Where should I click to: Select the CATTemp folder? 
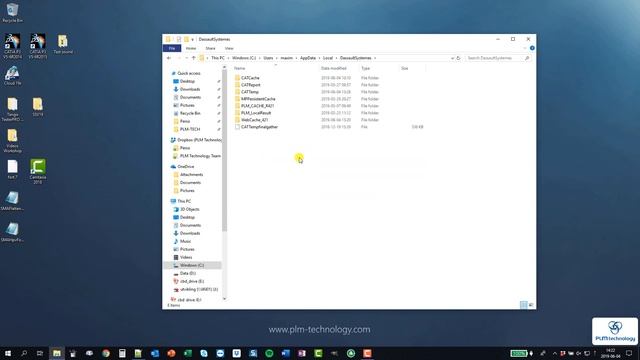tap(249, 92)
